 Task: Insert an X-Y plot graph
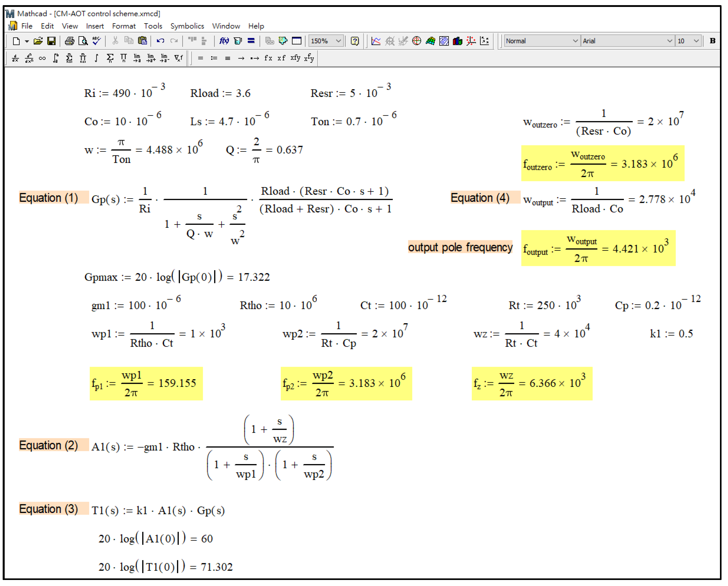pyautogui.click(x=376, y=41)
